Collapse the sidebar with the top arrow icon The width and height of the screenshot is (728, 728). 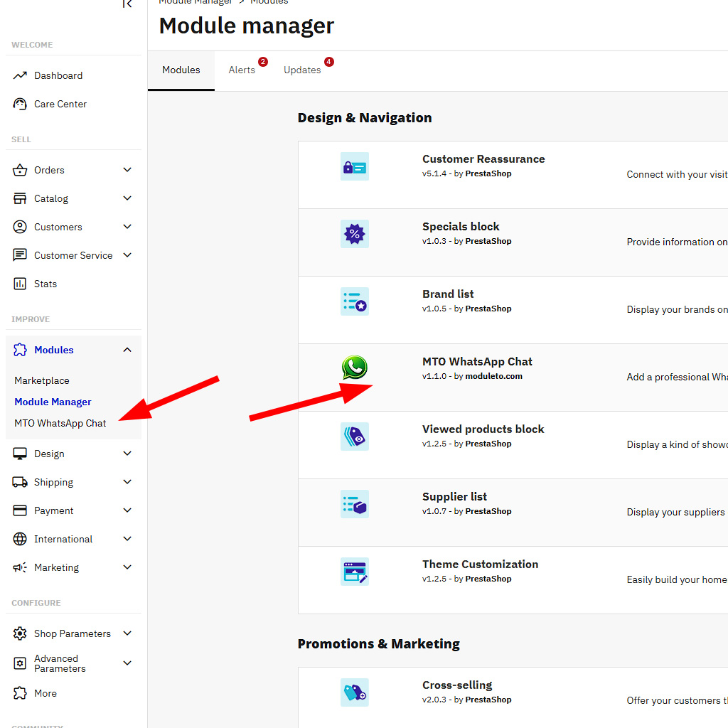[127, 4]
